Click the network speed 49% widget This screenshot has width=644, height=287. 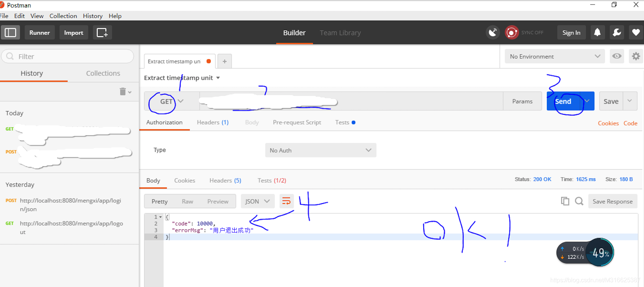pos(585,252)
